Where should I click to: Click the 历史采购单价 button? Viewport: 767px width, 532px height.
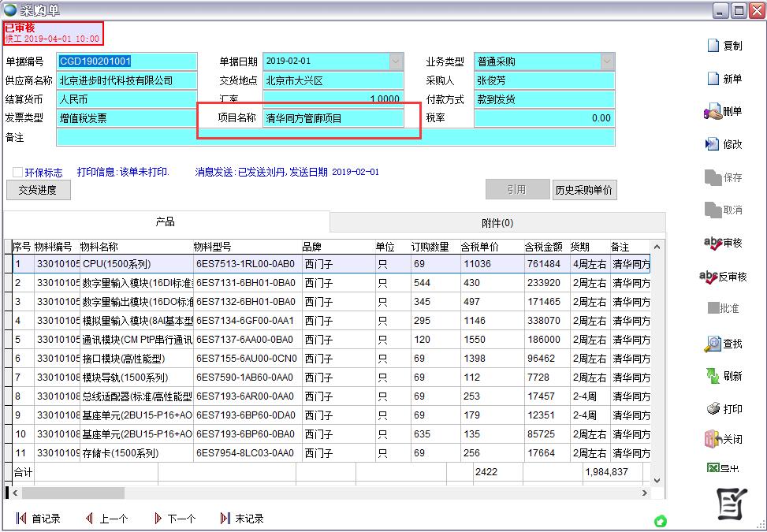[583, 189]
